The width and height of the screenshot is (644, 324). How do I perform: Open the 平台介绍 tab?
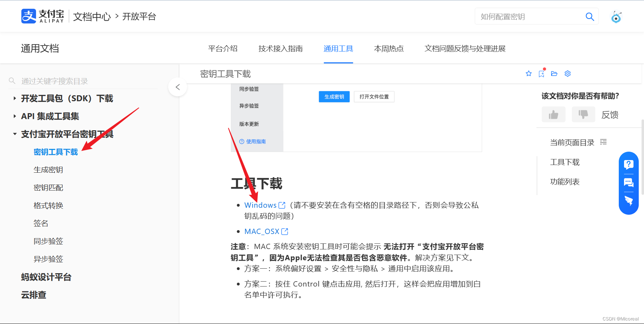point(223,49)
